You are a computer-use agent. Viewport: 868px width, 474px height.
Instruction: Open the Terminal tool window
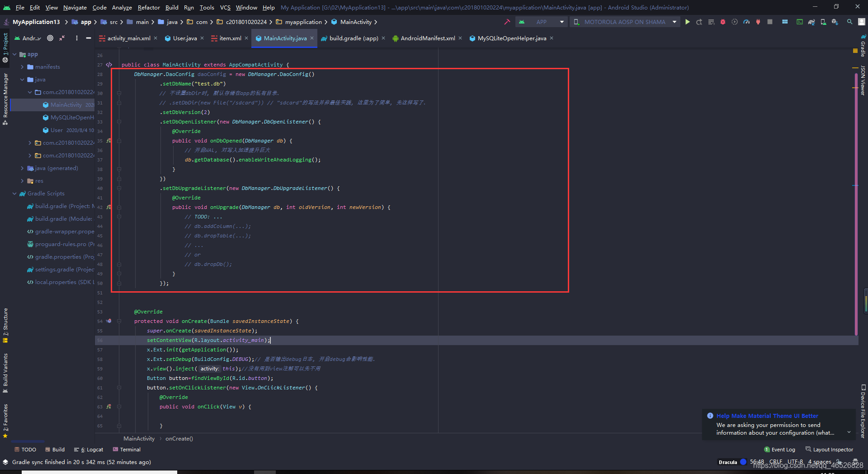pyautogui.click(x=127, y=450)
